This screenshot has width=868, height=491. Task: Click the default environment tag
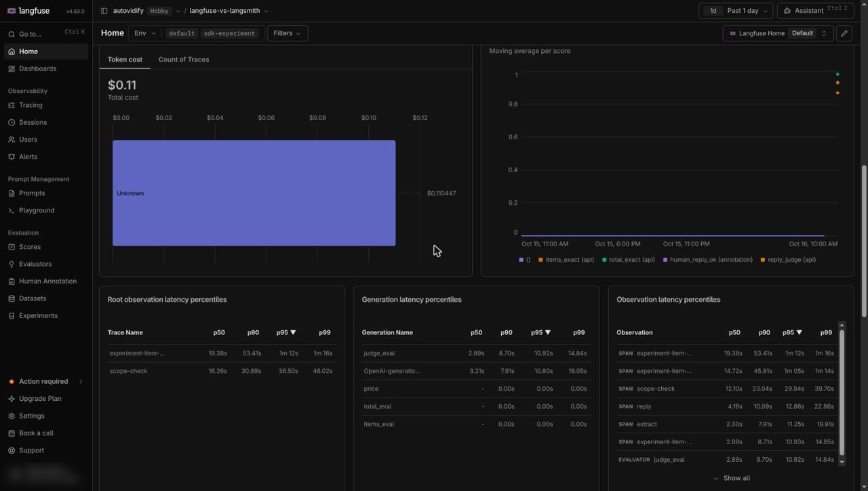coord(182,33)
